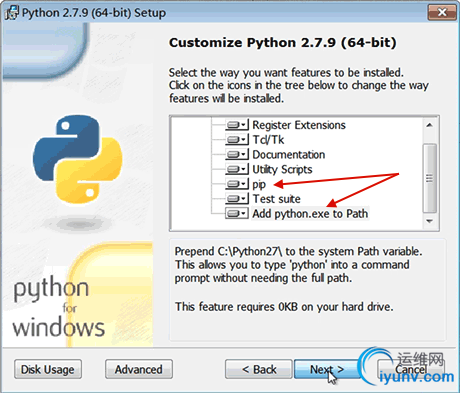
Task: Open the Utility Scripts feature drive icon
Action: coord(237,169)
